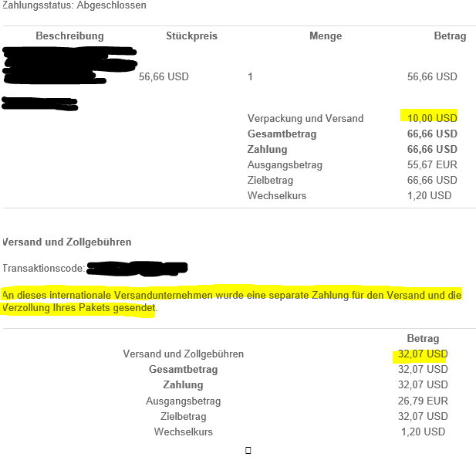The image size is (476, 457).
Task: Click the 55,67 EUR Ausgangsbetrag value
Action: click(432, 164)
